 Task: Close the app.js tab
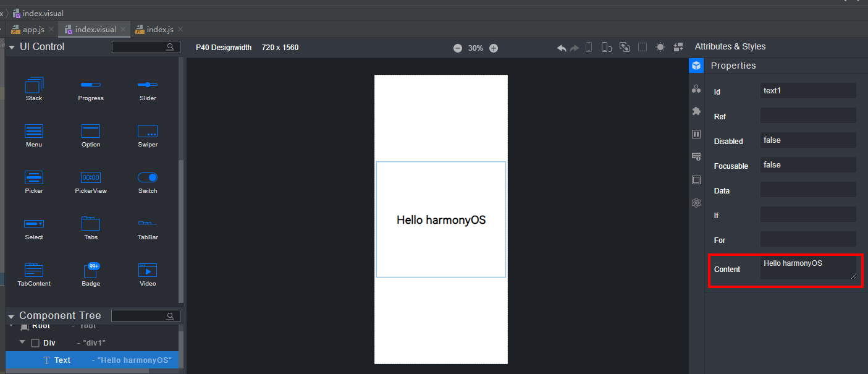(51, 29)
